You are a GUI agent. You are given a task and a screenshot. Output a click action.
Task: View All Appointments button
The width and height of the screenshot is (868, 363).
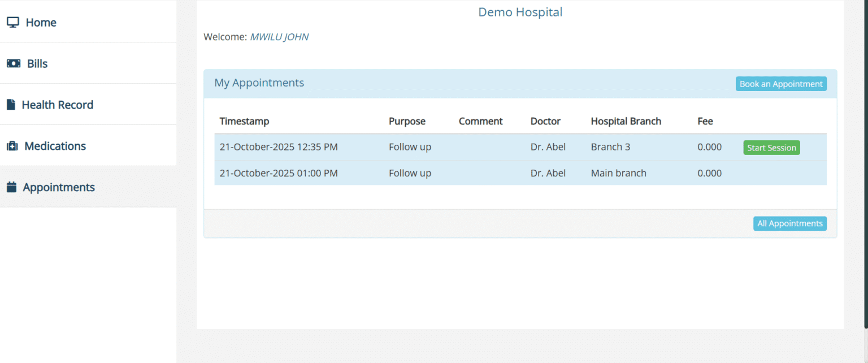tap(789, 223)
